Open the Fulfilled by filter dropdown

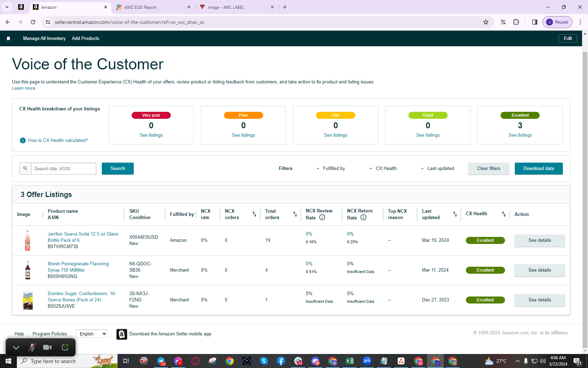(x=331, y=169)
